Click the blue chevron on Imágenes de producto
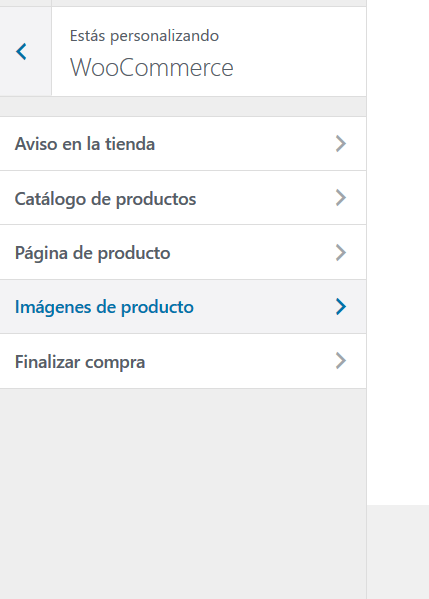The image size is (429, 599). point(341,307)
